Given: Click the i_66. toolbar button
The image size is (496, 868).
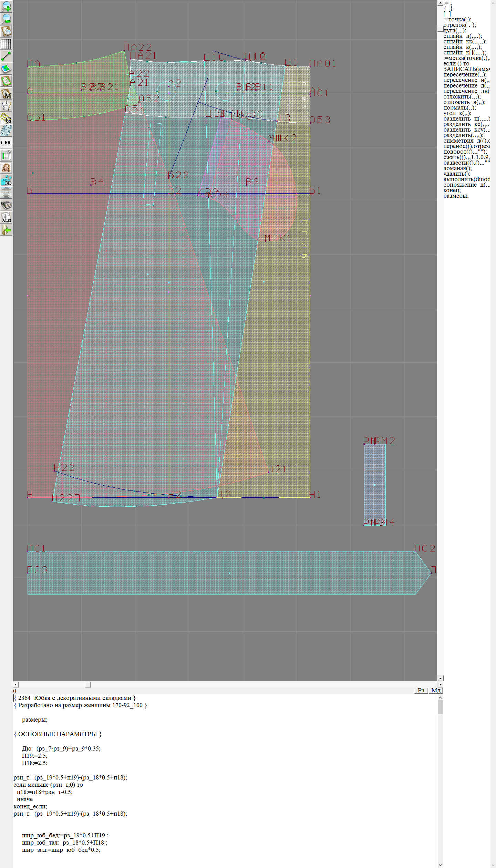Looking at the screenshot, I should click(6, 142).
